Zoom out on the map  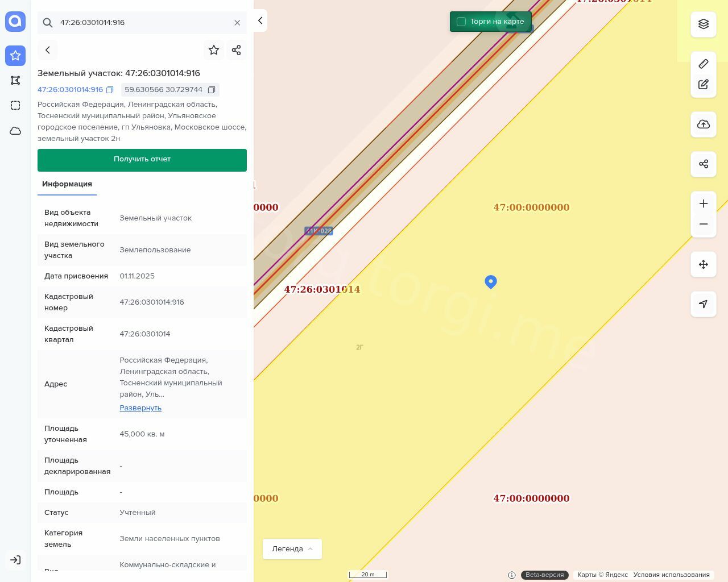click(x=704, y=224)
